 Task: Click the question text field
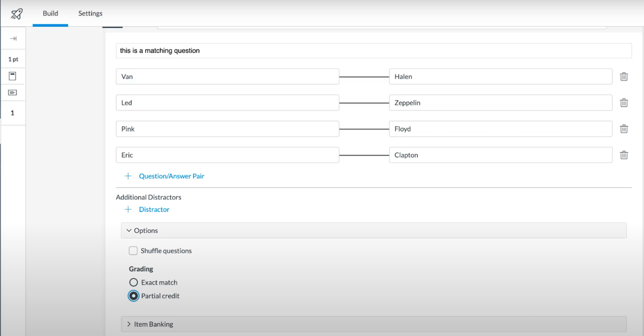click(374, 51)
